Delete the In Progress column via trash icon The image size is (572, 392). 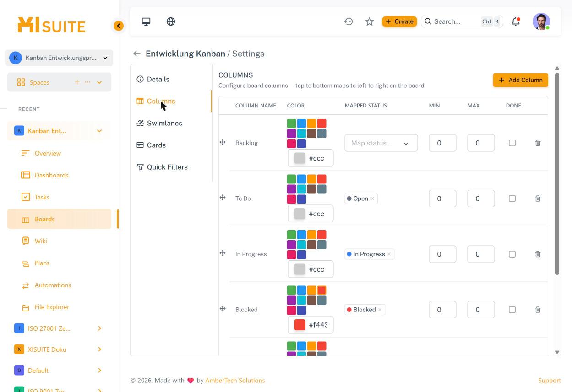pyautogui.click(x=538, y=254)
